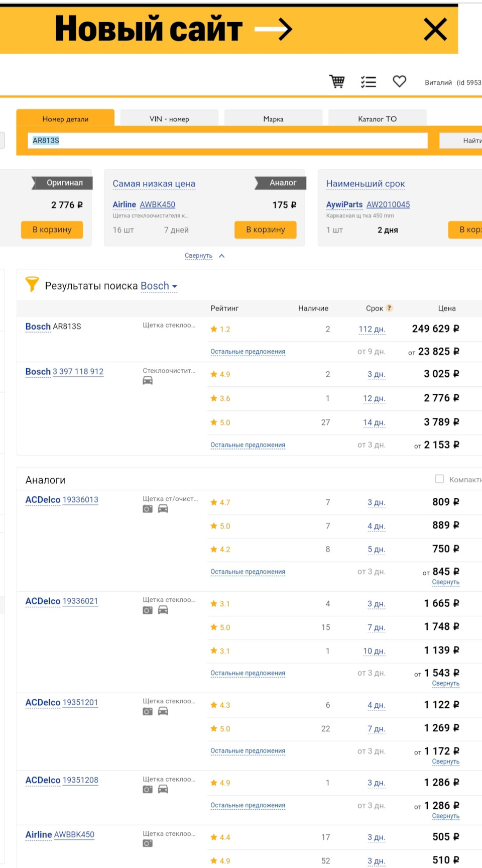The width and height of the screenshot is (482, 868).
Task: Switch to the VIN - номер tab
Action: pyautogui.click(x=169, y=119)
